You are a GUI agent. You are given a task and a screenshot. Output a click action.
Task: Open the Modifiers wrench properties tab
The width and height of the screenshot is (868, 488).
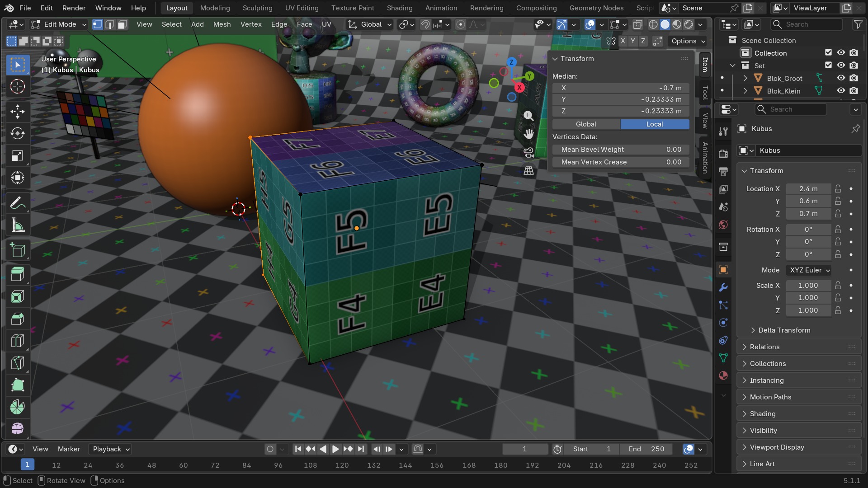tap(723, 287)
